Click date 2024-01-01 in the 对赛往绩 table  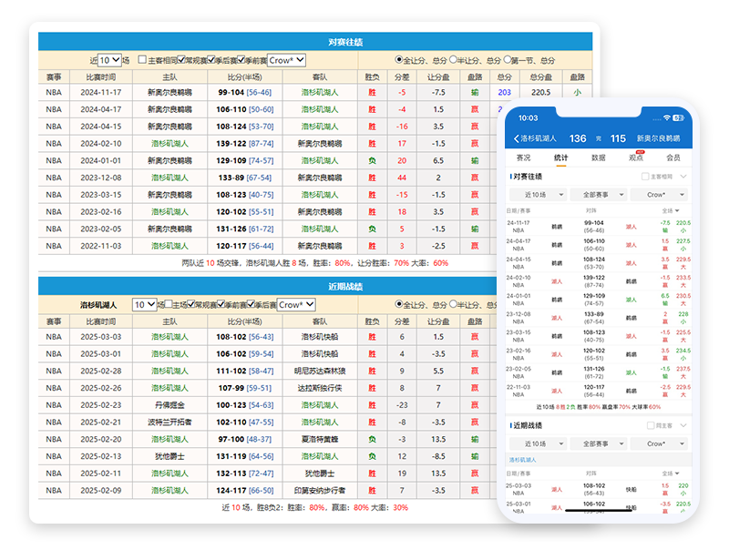click(101, 160)
